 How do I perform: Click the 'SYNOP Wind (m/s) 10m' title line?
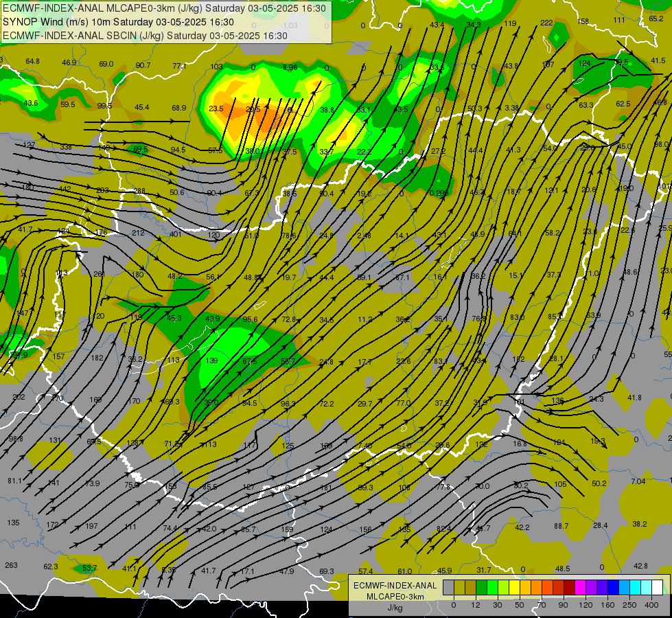[118, 22]
